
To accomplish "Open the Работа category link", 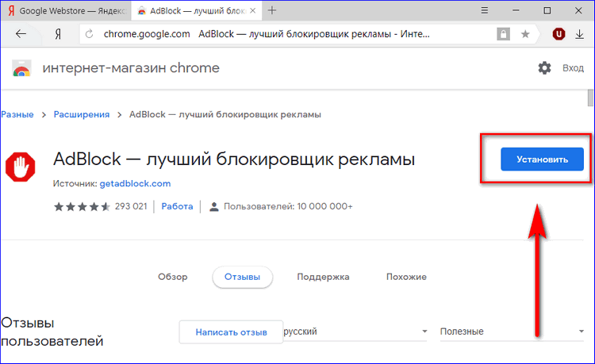I will coord(177,207).
